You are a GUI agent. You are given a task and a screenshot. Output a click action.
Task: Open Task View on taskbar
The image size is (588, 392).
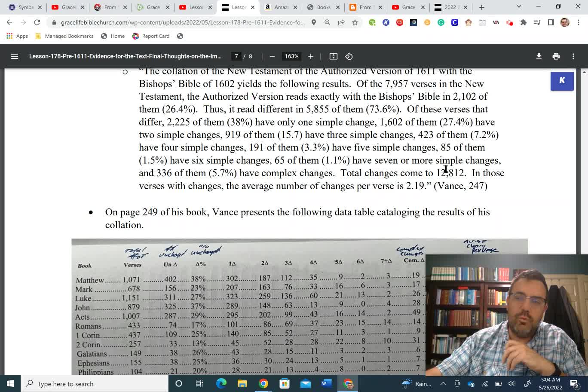(x=199, y=383)
